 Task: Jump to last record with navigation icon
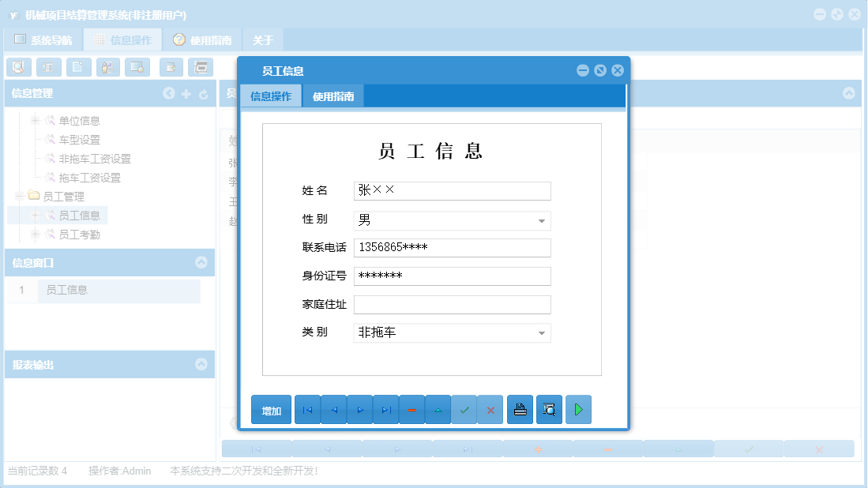386,409
